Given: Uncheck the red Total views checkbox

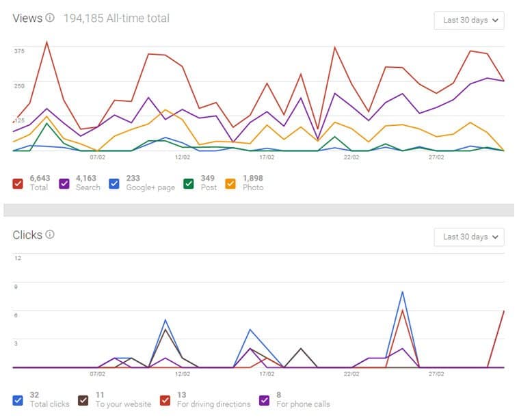Looking at the screenshot, I should pos(18,183).
